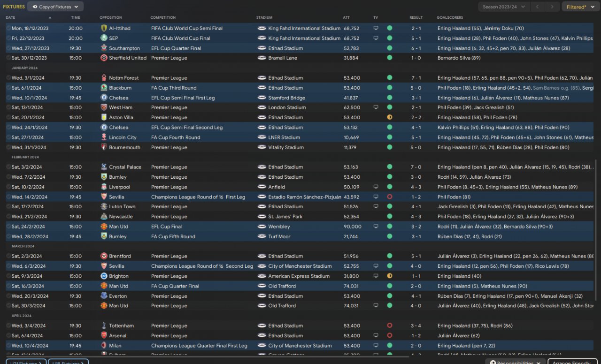Click the TV column header
The height and width of the screenshot is (364, 601).
pyautogui.click(x=376, y=17)
